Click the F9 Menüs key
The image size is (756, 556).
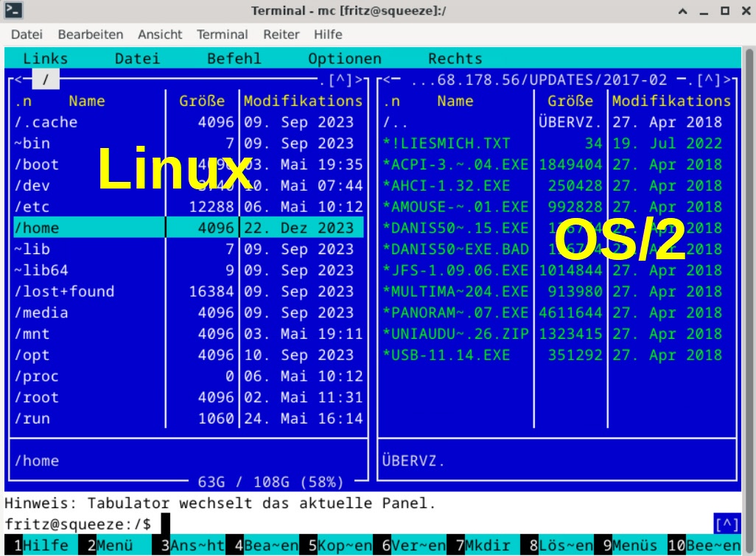pyautogui.click(x=630, y=546)
